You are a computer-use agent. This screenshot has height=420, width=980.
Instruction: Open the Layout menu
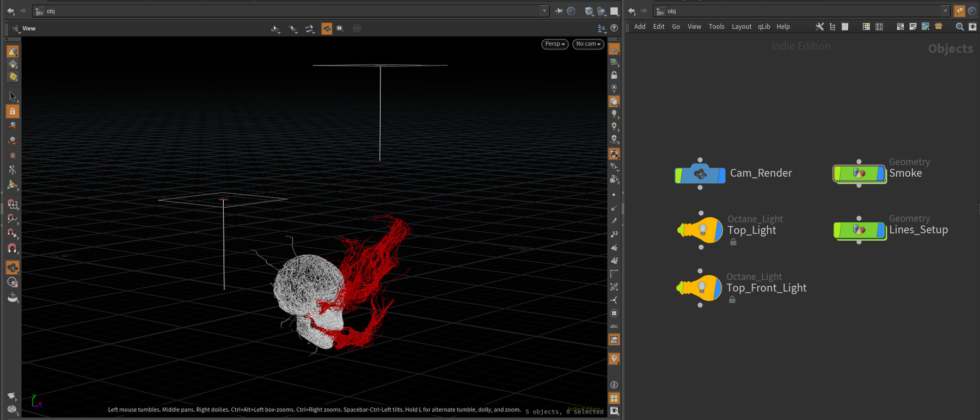[741, 27]
